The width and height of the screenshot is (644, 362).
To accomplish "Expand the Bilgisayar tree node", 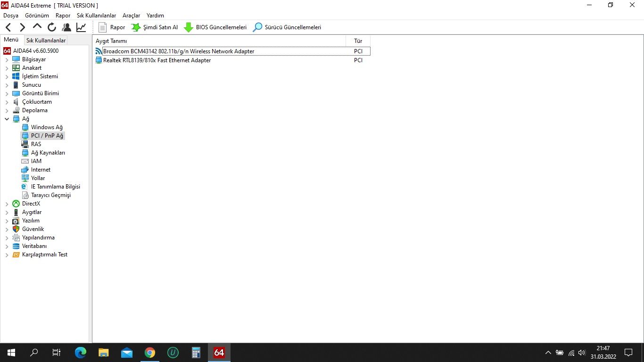I will [x=7, y=60].
